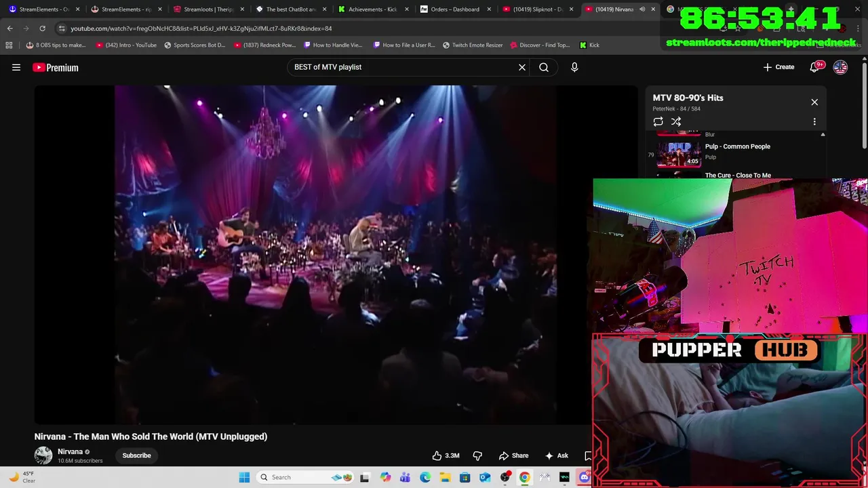The height and width of the screenshot is (488, 868).
Task: Open the YouTube guide hamburger menu
Action: (16, 67)
